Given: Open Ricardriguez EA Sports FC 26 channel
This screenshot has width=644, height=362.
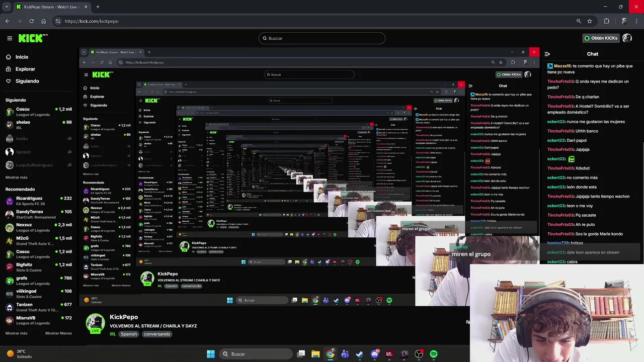Looking at the screenshot, I should (39, 201).
